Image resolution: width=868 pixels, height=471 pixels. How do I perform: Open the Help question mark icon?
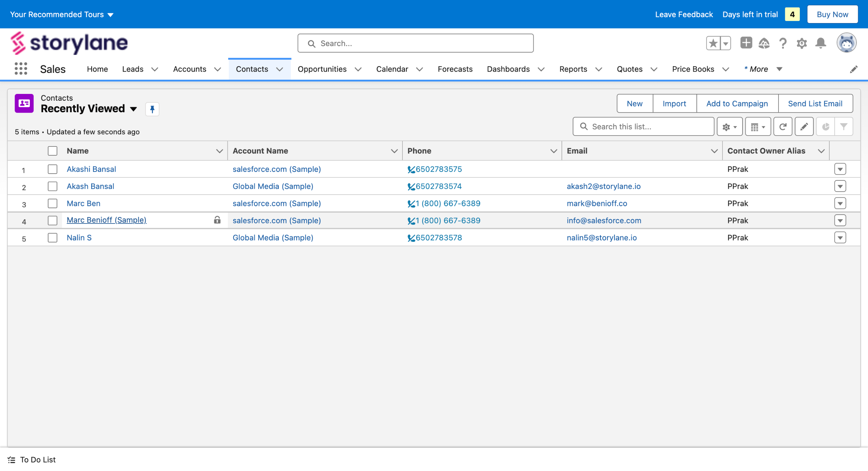tap(783, 43)
